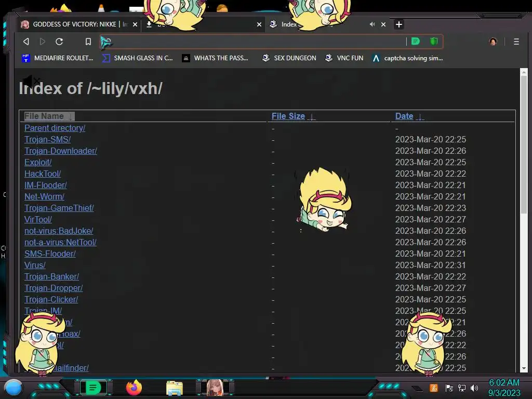Screen dimensions: 532x399
Task: Close the GODDESS OF VICTORY: NIKKE tab
Action: [135, 24]
